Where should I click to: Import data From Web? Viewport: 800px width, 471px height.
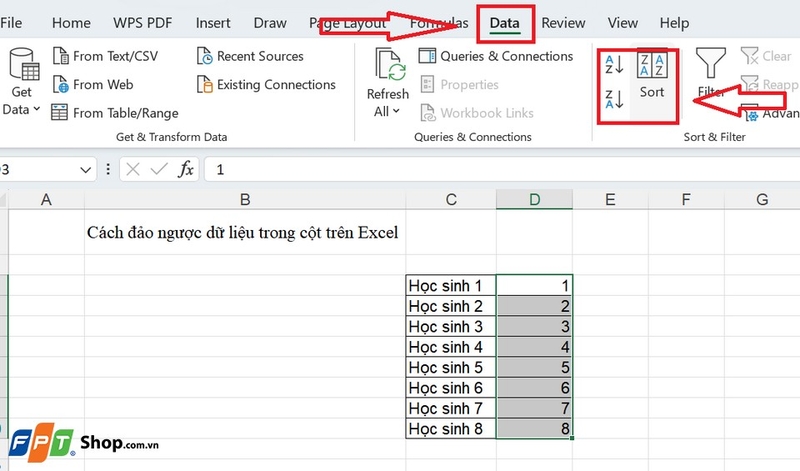[93, 84]
